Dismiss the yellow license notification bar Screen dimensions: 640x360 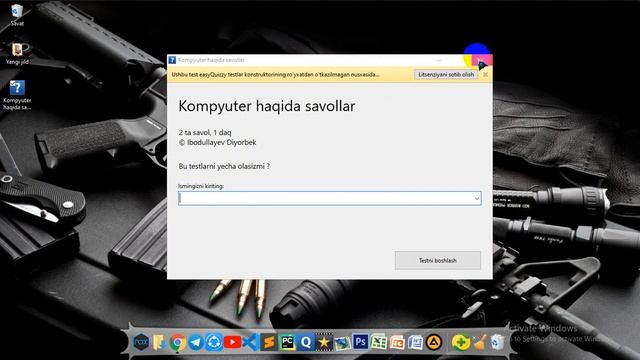485,75
